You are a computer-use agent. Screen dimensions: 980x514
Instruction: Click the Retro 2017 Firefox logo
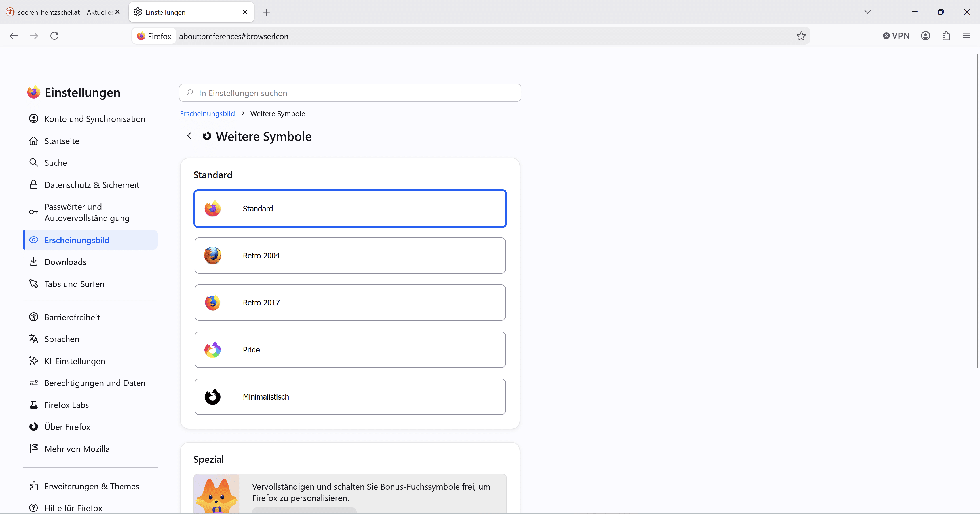click(x=213, y=303)
